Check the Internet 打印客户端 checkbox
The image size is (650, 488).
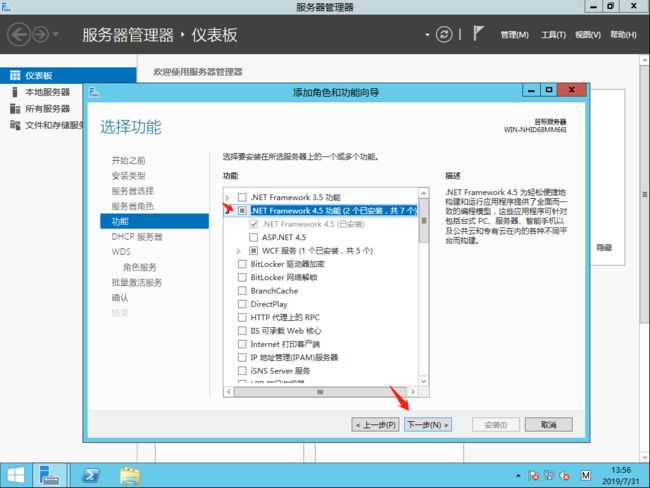pos(242,344)
